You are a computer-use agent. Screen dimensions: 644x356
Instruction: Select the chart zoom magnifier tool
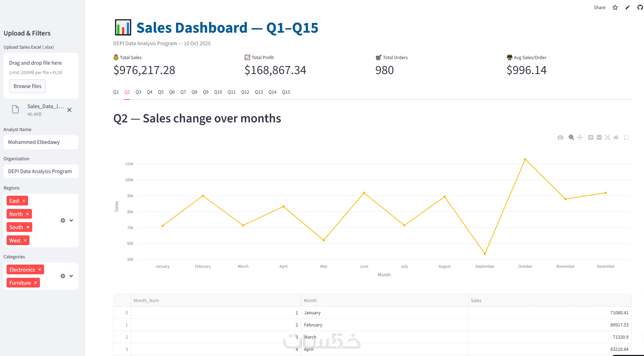click(571, 137)
